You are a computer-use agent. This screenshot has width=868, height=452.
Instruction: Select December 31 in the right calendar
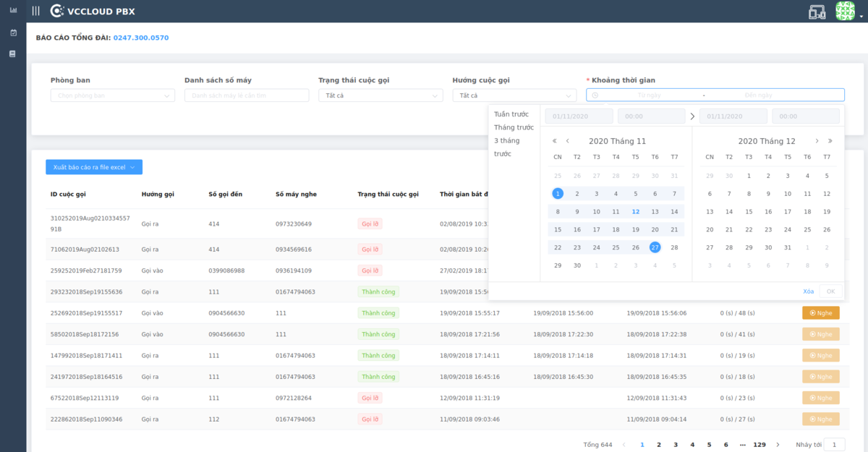click(x=788, y=247)
